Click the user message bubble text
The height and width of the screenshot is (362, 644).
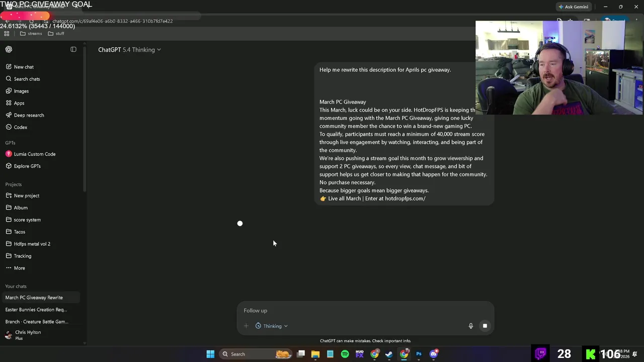click(404, 134)
